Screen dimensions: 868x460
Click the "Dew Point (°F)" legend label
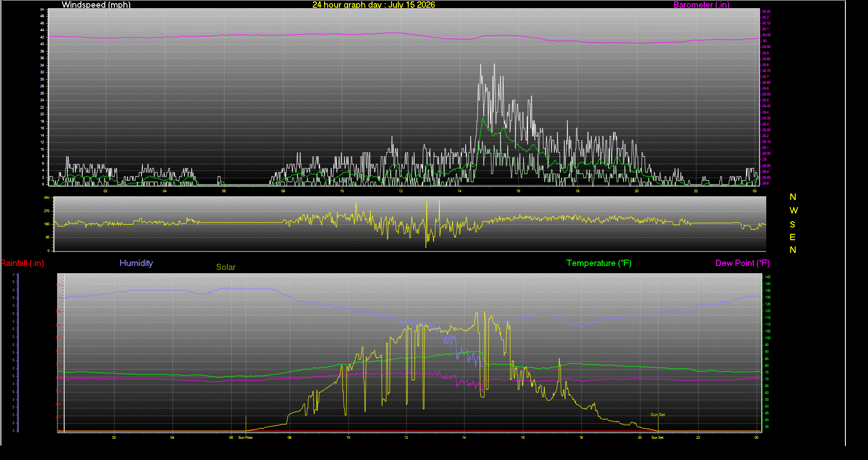click(742, 263)
